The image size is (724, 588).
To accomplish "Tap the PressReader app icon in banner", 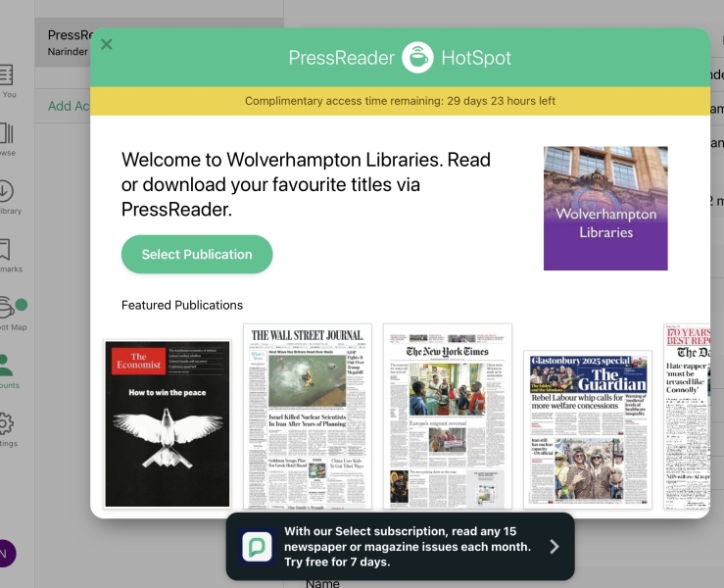I will click(x=257, y=547).
